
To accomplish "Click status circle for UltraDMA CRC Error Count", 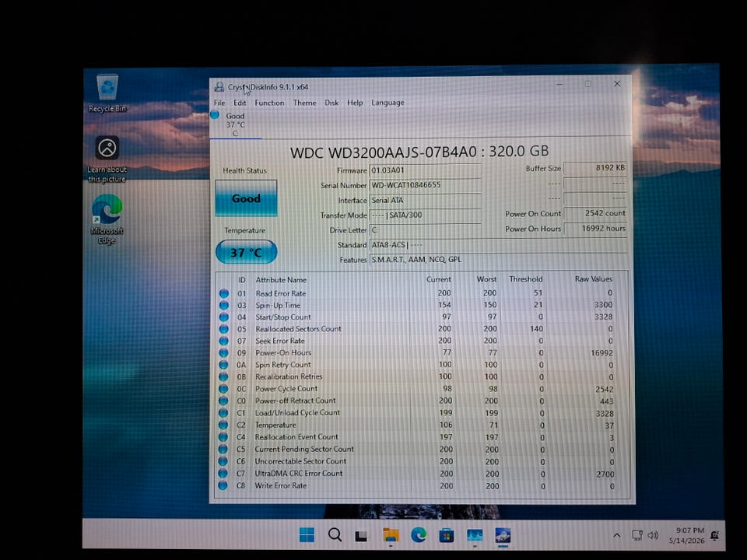I will (x=223, y=474).
